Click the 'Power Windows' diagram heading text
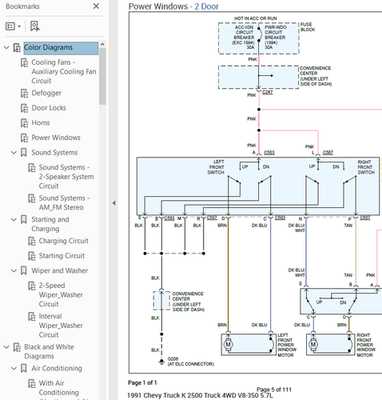The height and width of the screenshot is (400, 382). pyautogui.click(x=158, y=6)
